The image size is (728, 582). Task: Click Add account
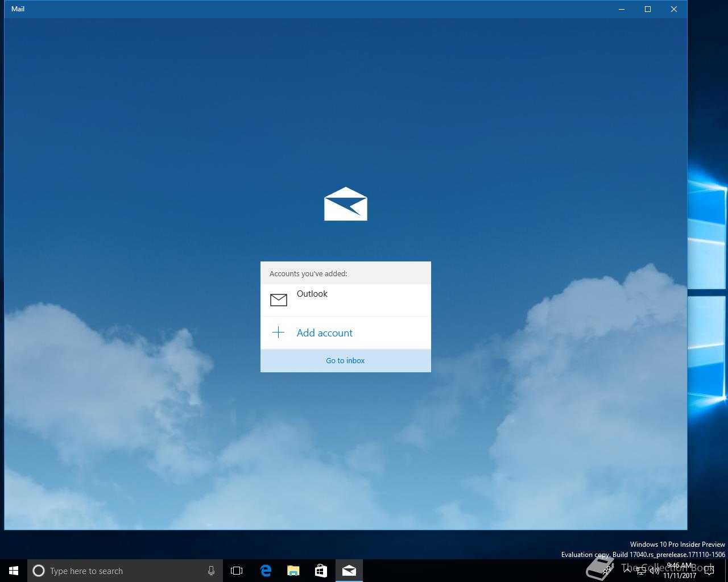point(346,332)
